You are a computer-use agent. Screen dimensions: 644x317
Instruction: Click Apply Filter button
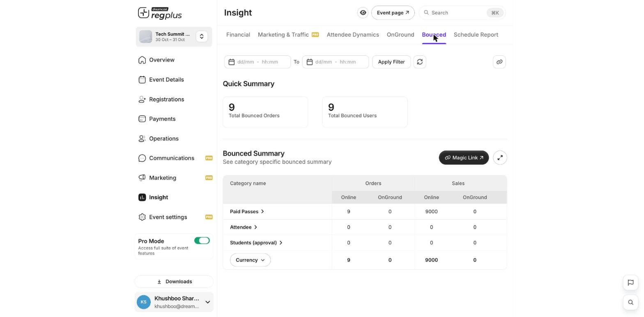click(391, 62)
